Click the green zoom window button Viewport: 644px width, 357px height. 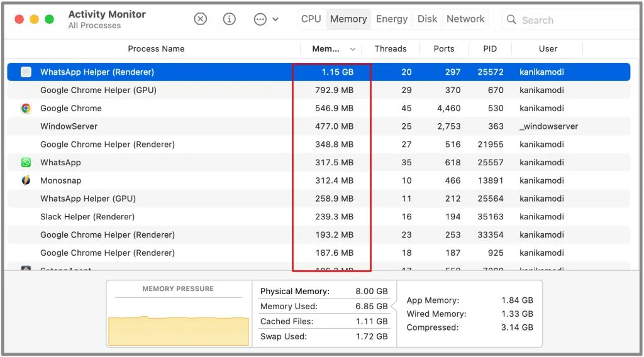pos(49,19)
